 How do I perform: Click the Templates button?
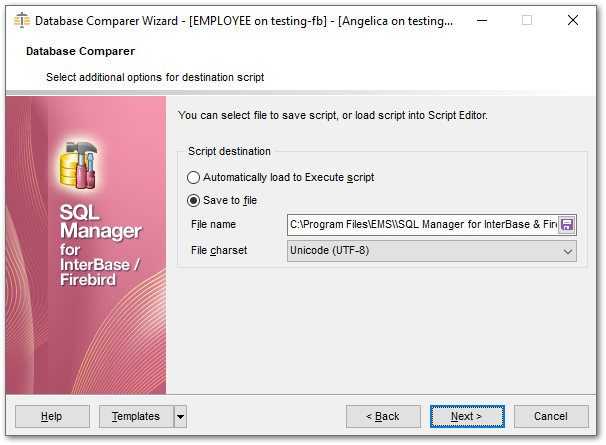(135, 416)
